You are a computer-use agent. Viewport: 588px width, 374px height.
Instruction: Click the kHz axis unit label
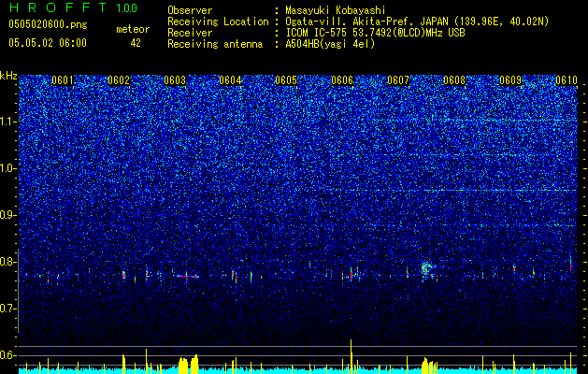coord(8,76)
